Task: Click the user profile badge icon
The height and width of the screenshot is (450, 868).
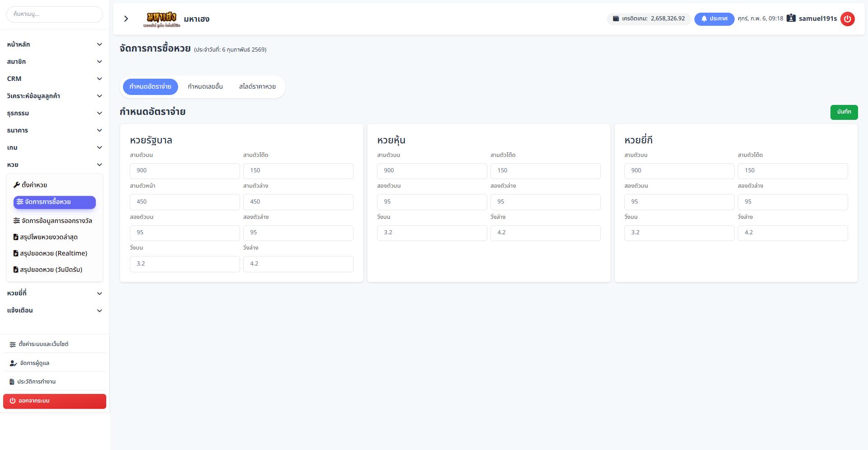Action: point(791,19)
